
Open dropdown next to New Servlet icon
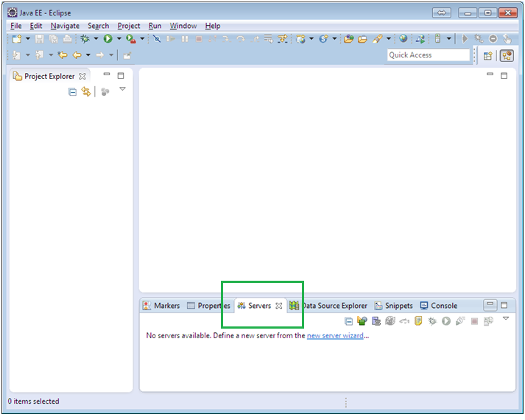(x=334, y=39)
